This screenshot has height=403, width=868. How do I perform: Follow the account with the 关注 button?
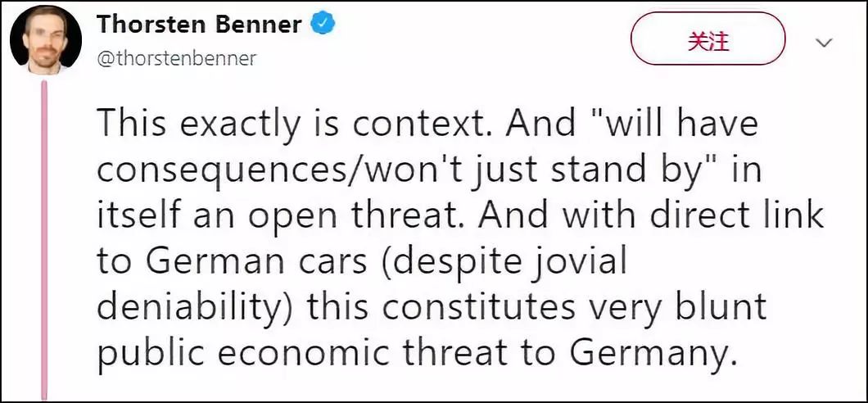click(x=708, y=42)
